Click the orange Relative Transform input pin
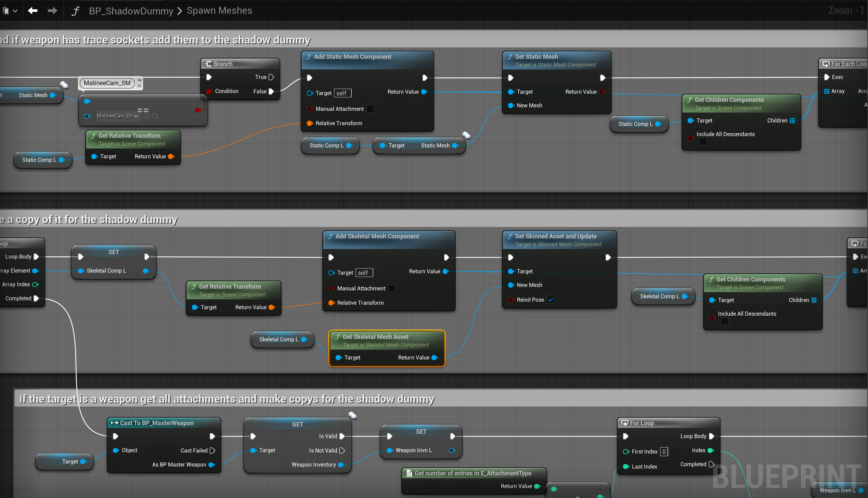This screenshot has width=868, height=498. (310, 123)
